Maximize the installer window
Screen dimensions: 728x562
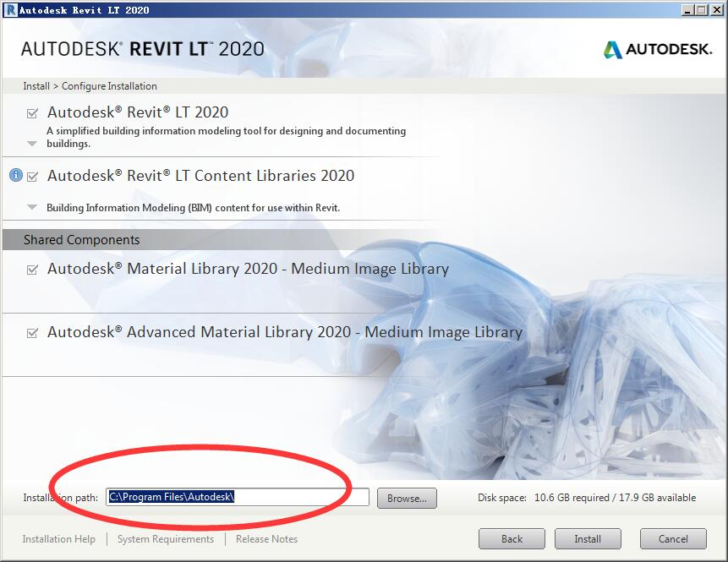(x=702, y=10)
